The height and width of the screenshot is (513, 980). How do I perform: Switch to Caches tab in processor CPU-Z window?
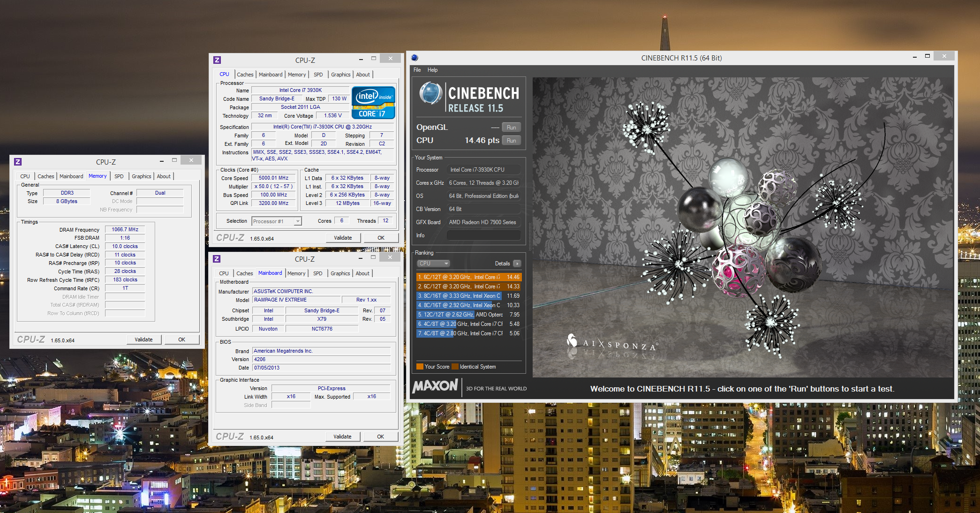click(x=245, y=75)
